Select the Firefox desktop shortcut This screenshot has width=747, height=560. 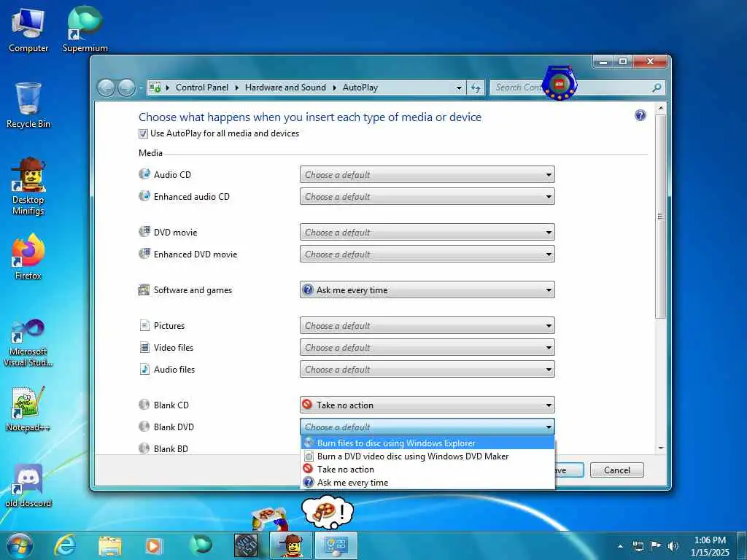coord(28,256)
